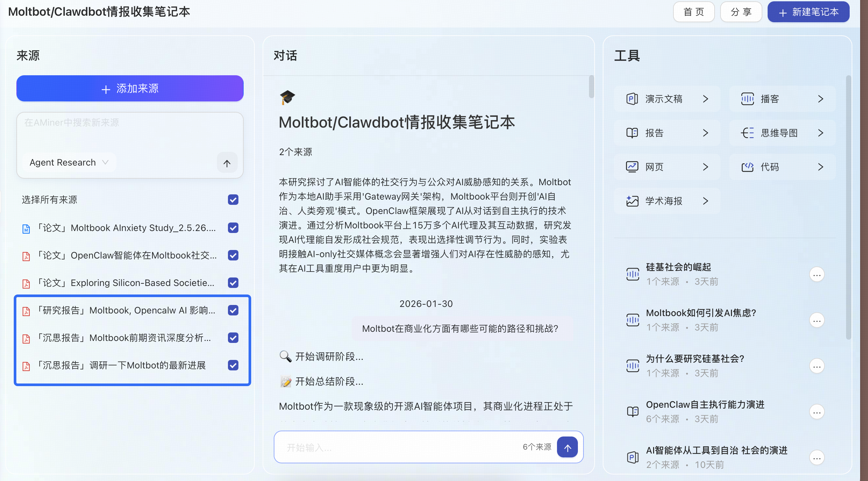This screenshot has height=481, width=868.
Task: Click the send arrow in chat input
Action: click(x=567, y=447)
